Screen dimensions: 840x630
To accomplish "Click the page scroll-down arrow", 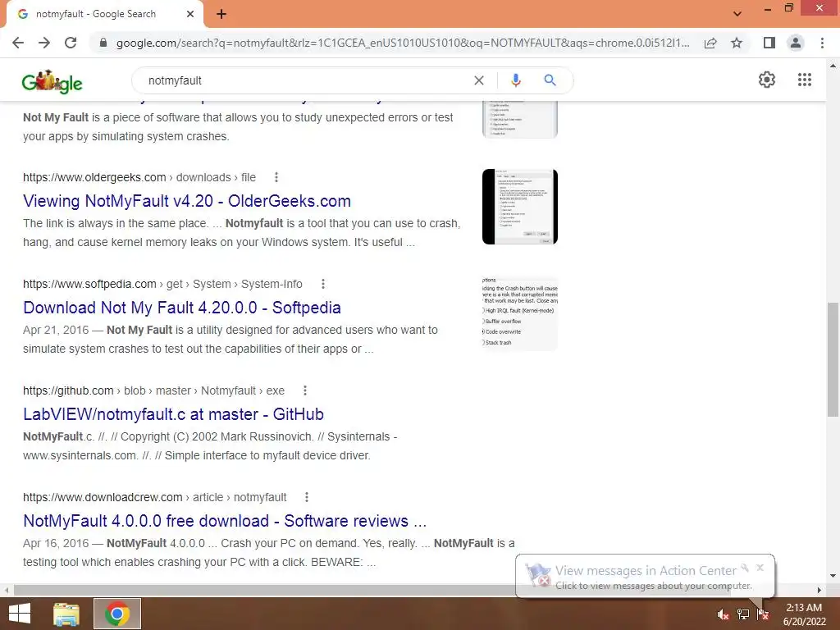I will click(x=833, y=577).
